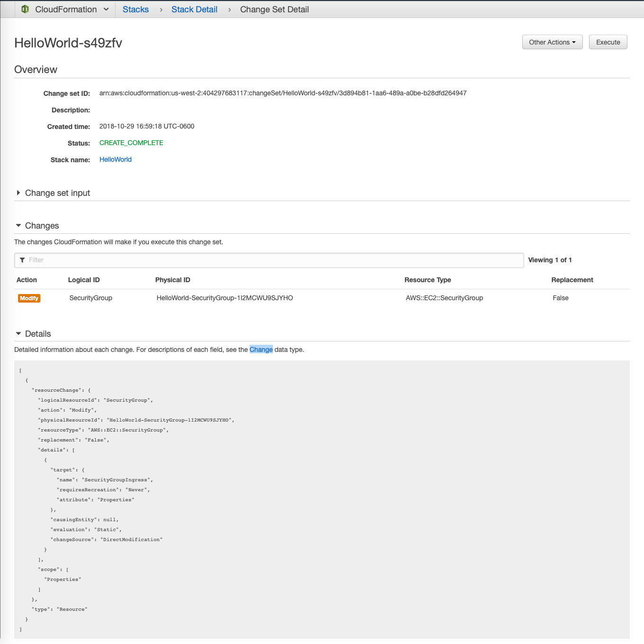Click the "causingEntity": null JSON line
The height and width of the screenshot is (644, 644).
pyautogui.click(x=85, y=520)
